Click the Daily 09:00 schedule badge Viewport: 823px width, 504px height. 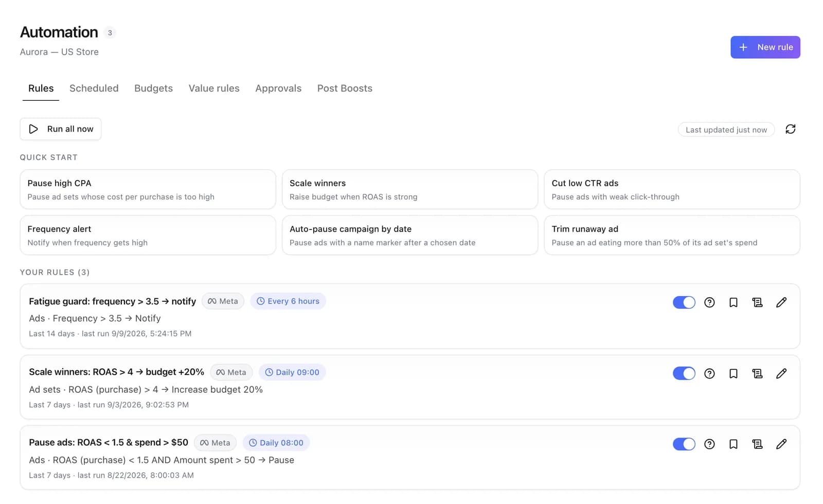[x=292, y=372]
